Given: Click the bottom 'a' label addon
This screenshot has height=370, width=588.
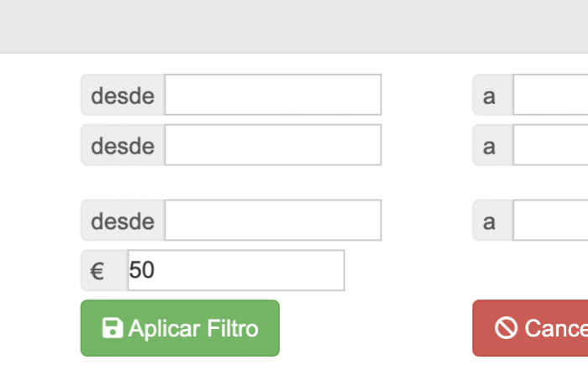Looking at the screenshot, I should [x=493, y=220].
